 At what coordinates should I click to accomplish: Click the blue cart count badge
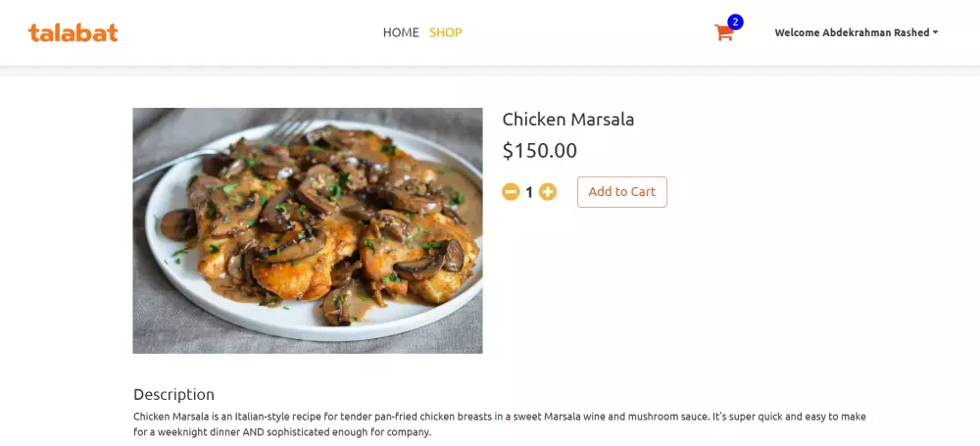click(735, 22)
